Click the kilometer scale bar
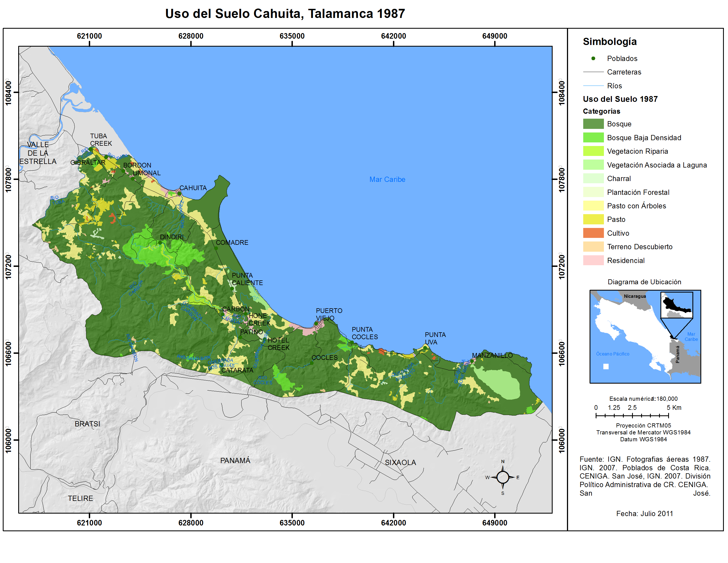 click(x=632, y=415)
